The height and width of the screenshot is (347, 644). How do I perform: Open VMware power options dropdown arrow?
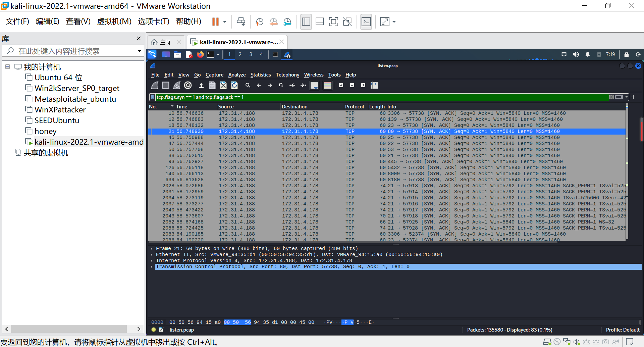tap(225, 22)
